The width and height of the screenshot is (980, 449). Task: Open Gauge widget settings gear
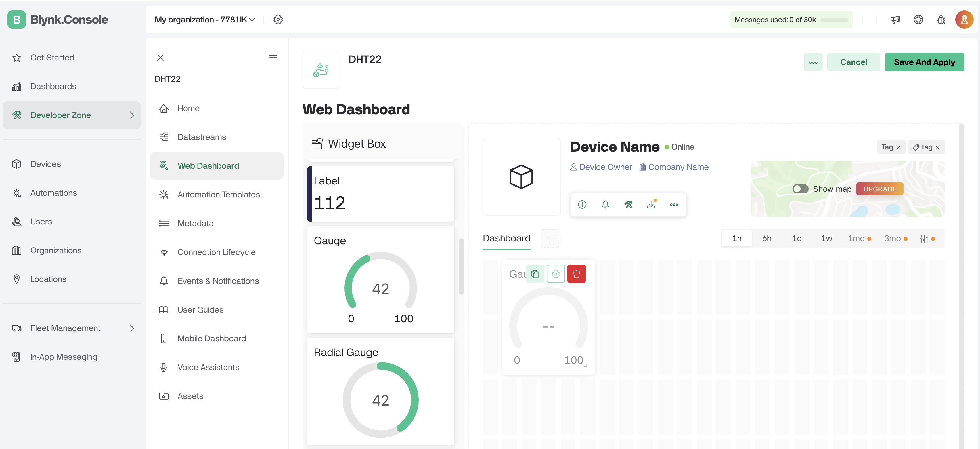[556, 274]
